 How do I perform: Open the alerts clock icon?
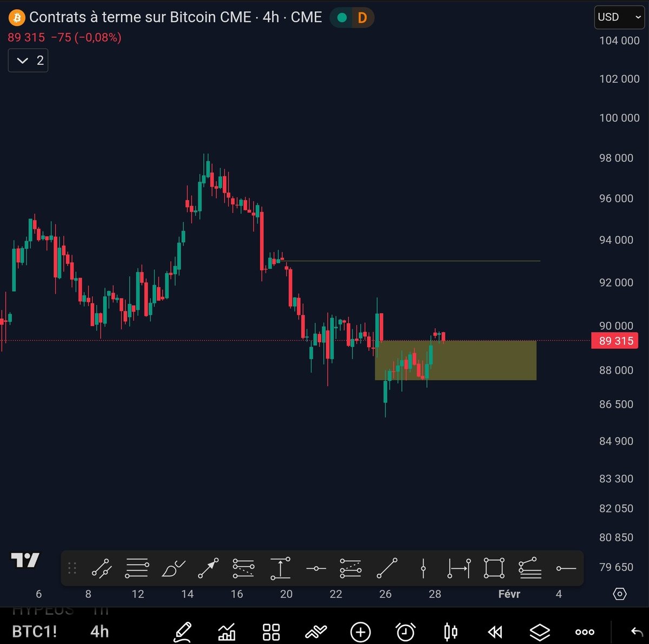coord(405,632)
